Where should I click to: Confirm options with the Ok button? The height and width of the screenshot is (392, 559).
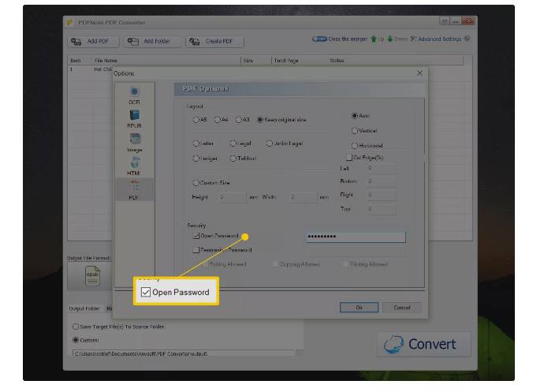click(x=359, y=308)
